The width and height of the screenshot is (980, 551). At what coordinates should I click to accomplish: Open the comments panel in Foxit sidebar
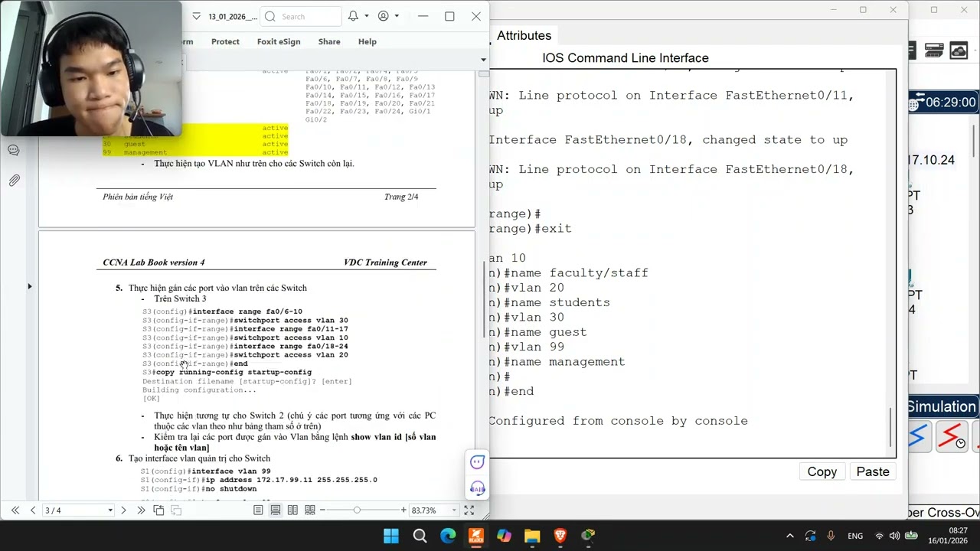(14, 151)
